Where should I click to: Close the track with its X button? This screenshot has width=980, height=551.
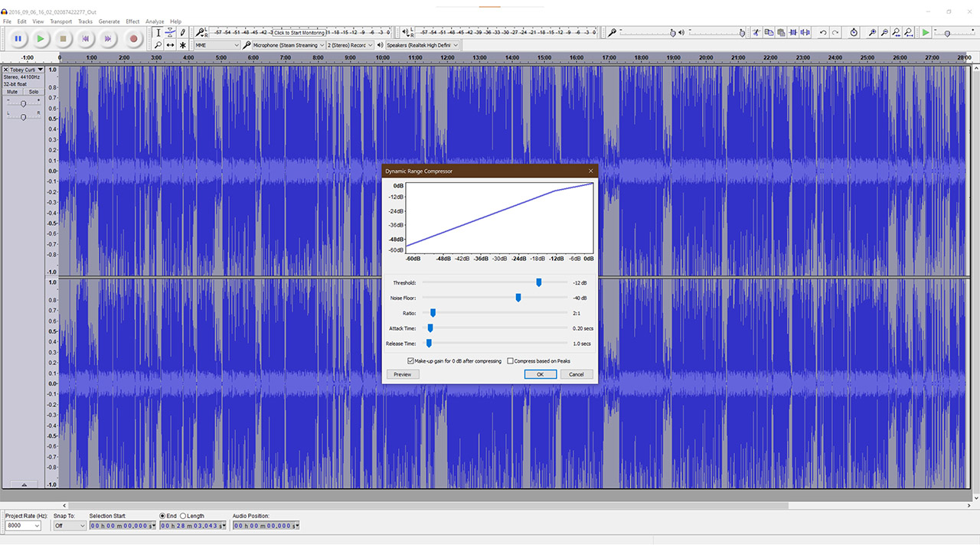click(5, 70)
